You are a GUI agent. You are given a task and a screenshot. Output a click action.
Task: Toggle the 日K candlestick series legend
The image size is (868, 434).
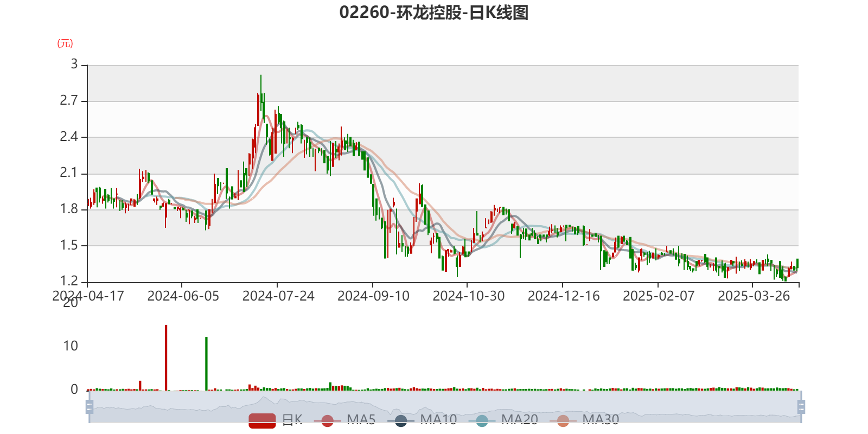coord(276,420)
